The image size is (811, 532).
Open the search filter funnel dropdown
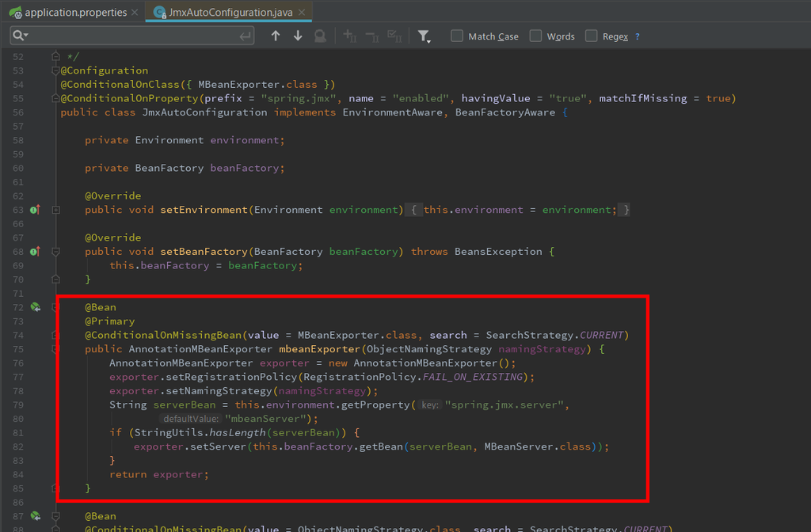pos(425,36)
